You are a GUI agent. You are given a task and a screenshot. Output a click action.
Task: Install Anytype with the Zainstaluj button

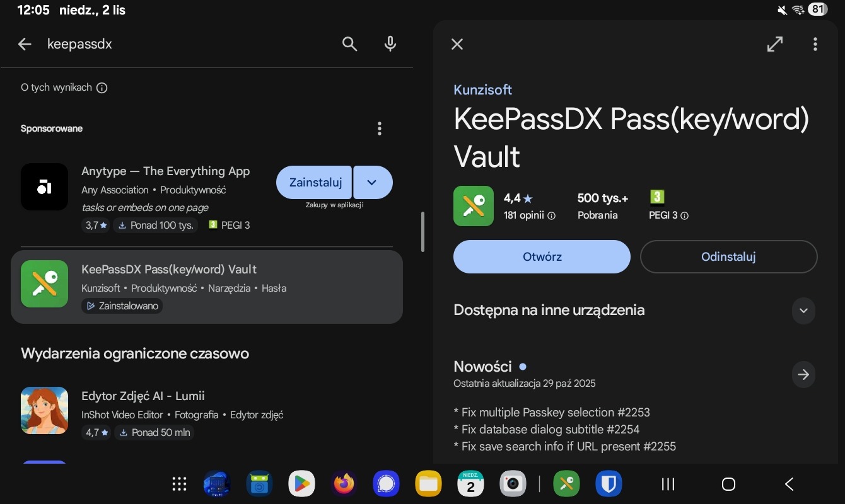pos(315,183)
